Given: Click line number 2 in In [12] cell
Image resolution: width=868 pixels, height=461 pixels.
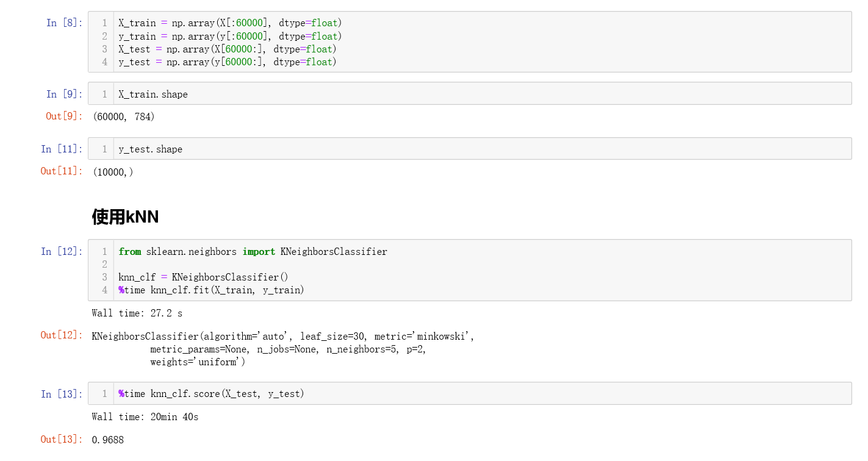Looking at the screenshot, I should click(104, 265).
